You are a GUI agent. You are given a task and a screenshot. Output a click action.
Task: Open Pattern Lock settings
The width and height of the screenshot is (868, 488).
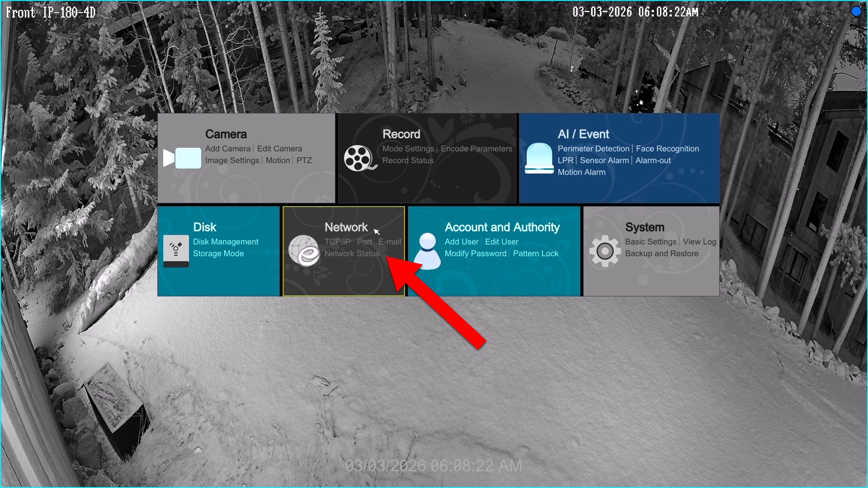(535, 253)
